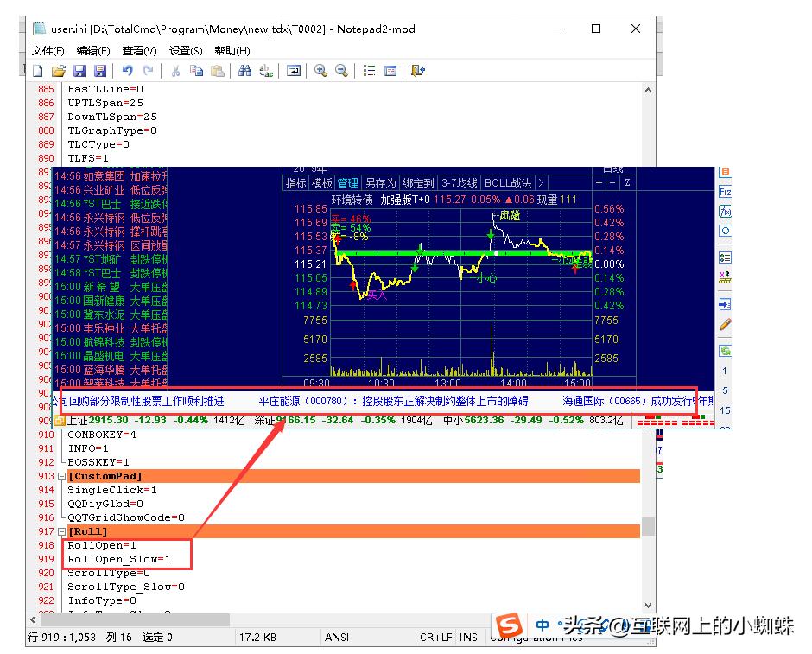The image size is (812, 654).
Task: Click the 15:00 新希望 alert row
Action: [111, 287]
